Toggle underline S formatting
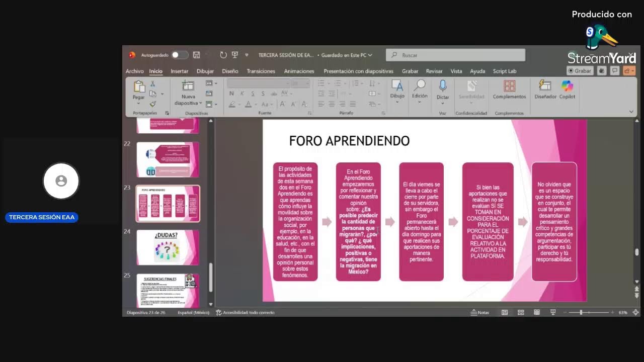644x362 pixels. pyautogui.click(x=253, y=94)
